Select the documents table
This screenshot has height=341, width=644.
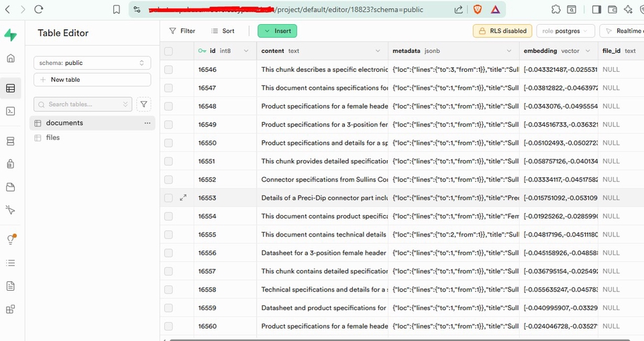pyautogui.click(x=93, y=123)
